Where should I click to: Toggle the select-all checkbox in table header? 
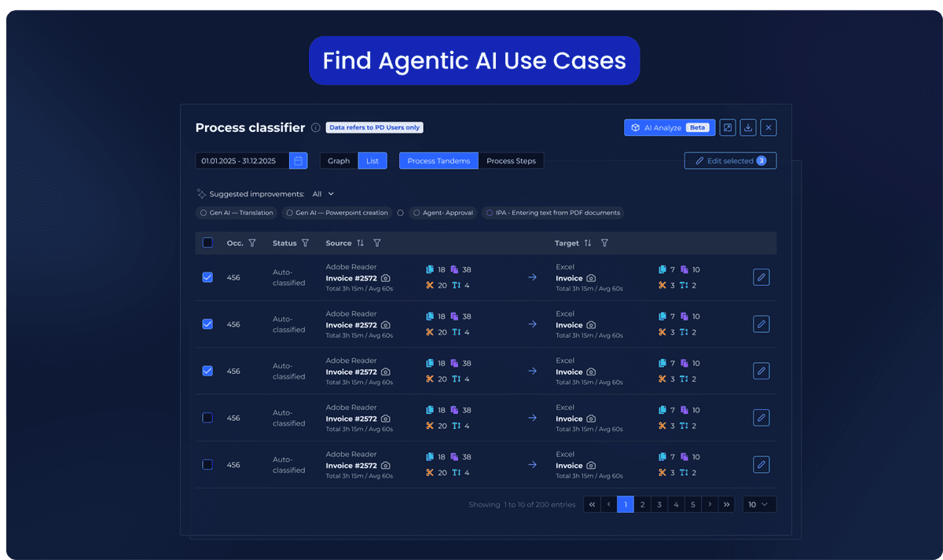tap(207, 243)
